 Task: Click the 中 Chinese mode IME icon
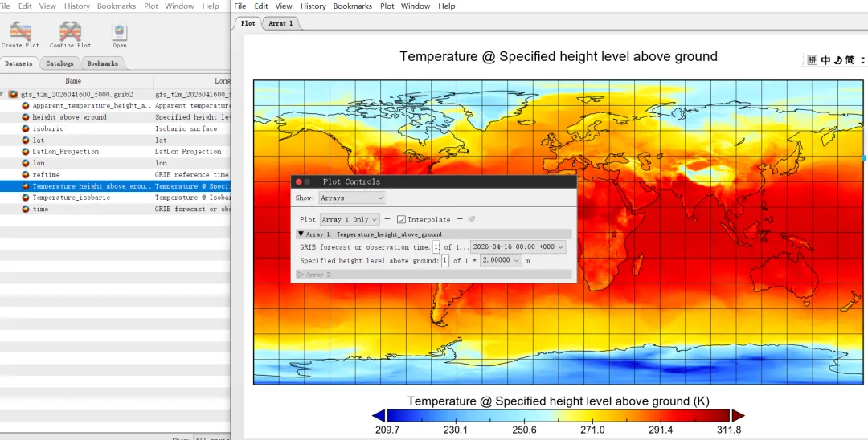click(825, 60)
